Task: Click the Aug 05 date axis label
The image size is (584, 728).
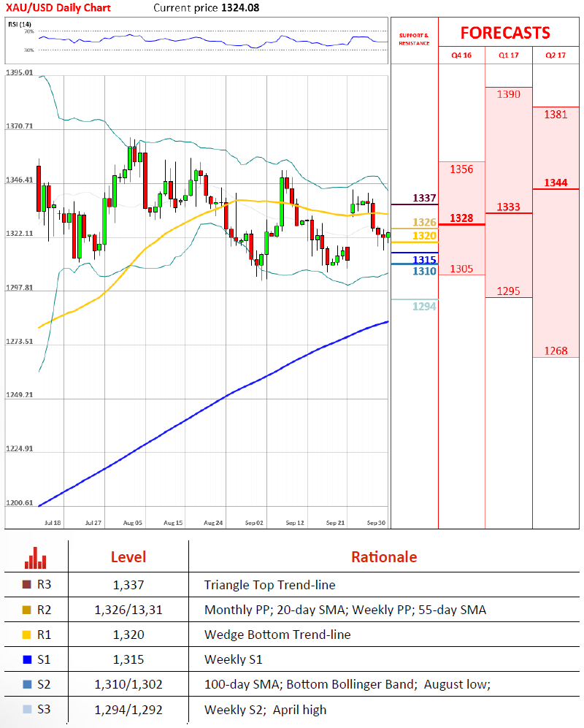Action: (x=132, y=523)
